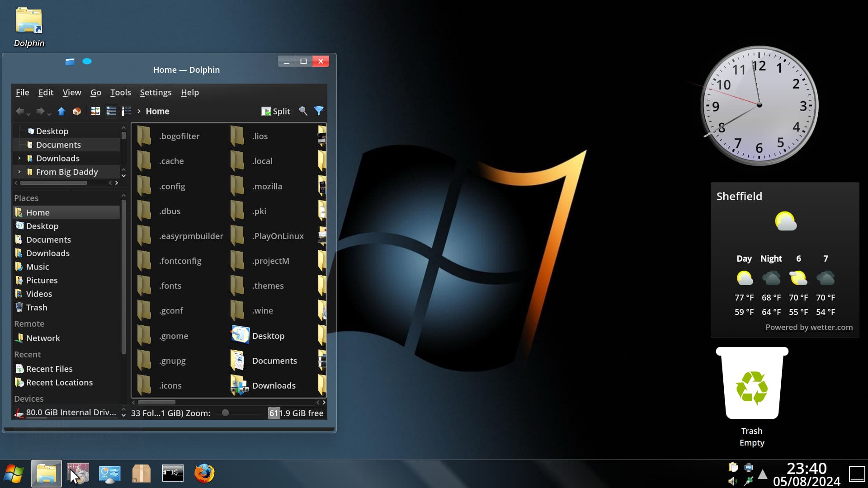
Task: Click the Back navigation arrow in Dolphin
Action: coord(19,111)
